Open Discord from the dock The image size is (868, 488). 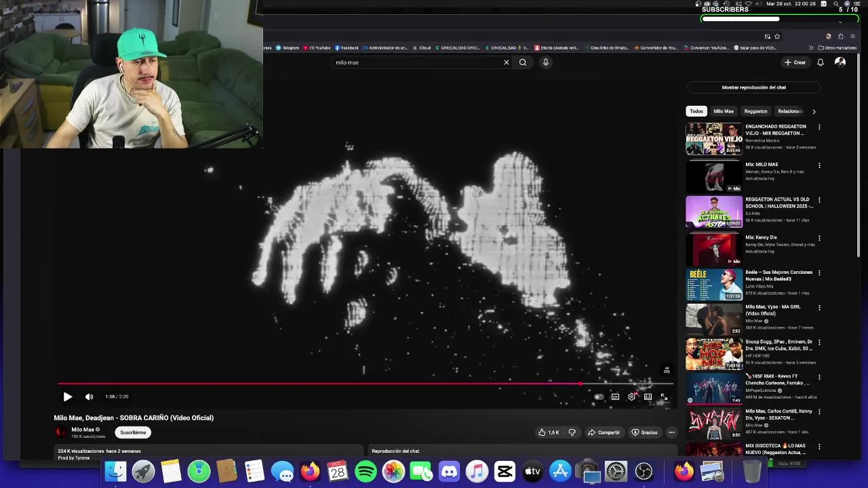(x=449, y=471)
